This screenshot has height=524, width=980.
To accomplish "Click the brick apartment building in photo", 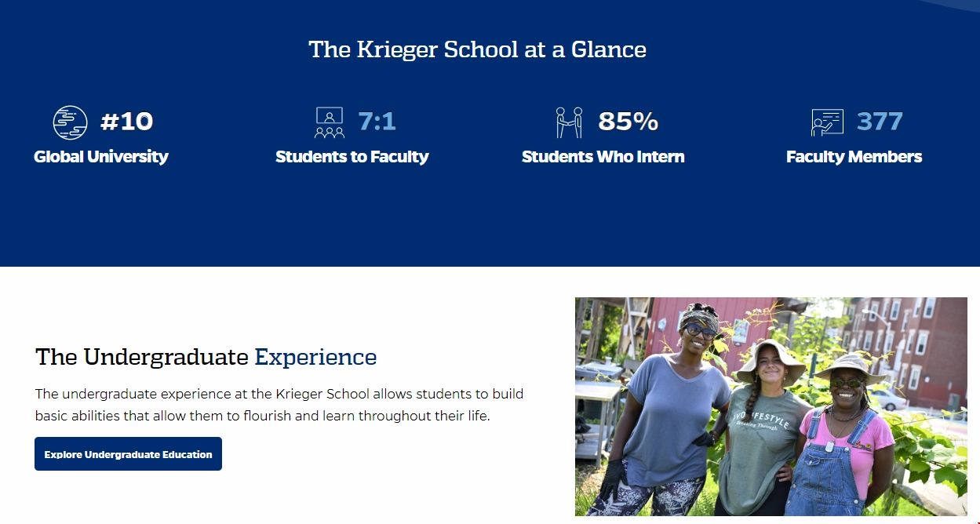I will coord(910,345).
